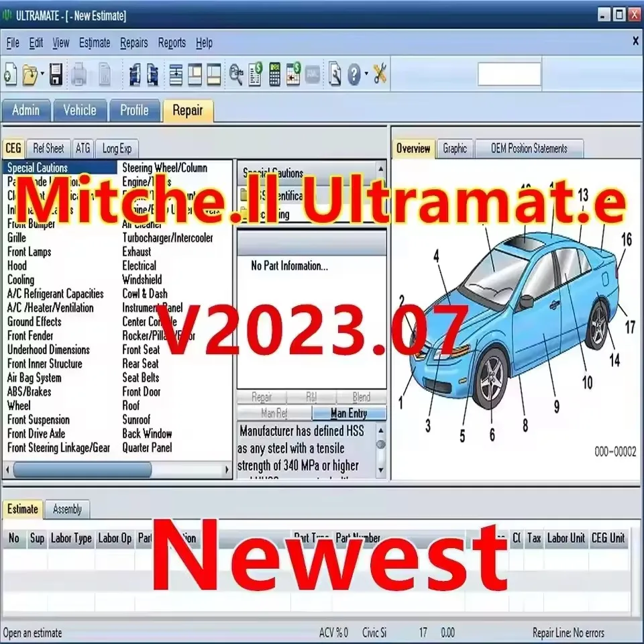
Task: Select the Repair tab
Action: click(x=188, y=111)
